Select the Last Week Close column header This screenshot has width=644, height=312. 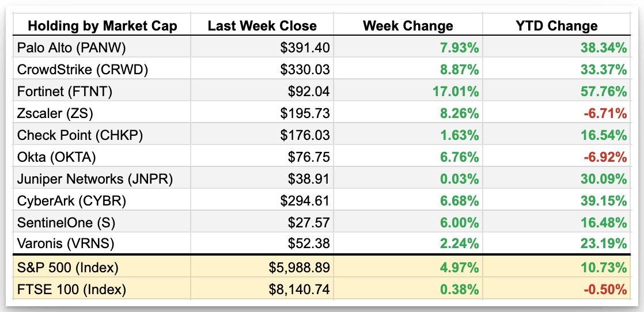coord(262,26)
